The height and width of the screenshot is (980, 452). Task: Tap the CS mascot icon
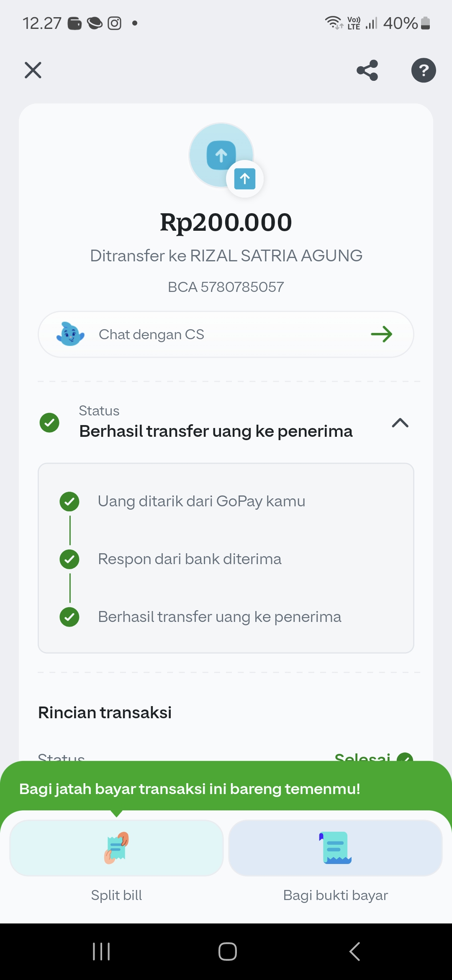[70, 334]
